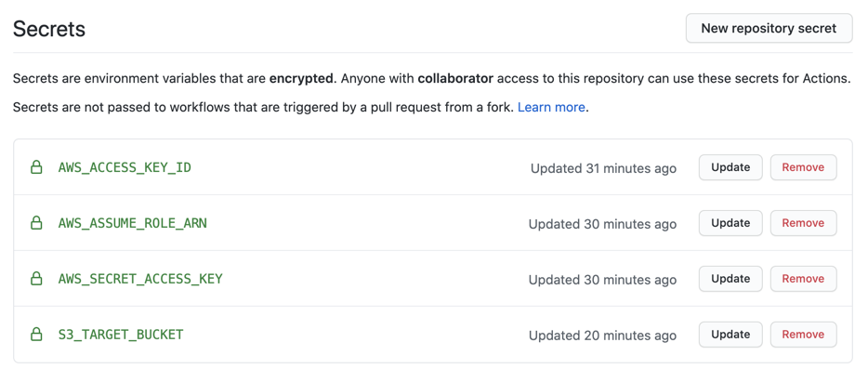This screenshot has width=868, height=382.
Task: Update the S3_TARGET_BUCKET secret
Action: click(x=730, y=335)
